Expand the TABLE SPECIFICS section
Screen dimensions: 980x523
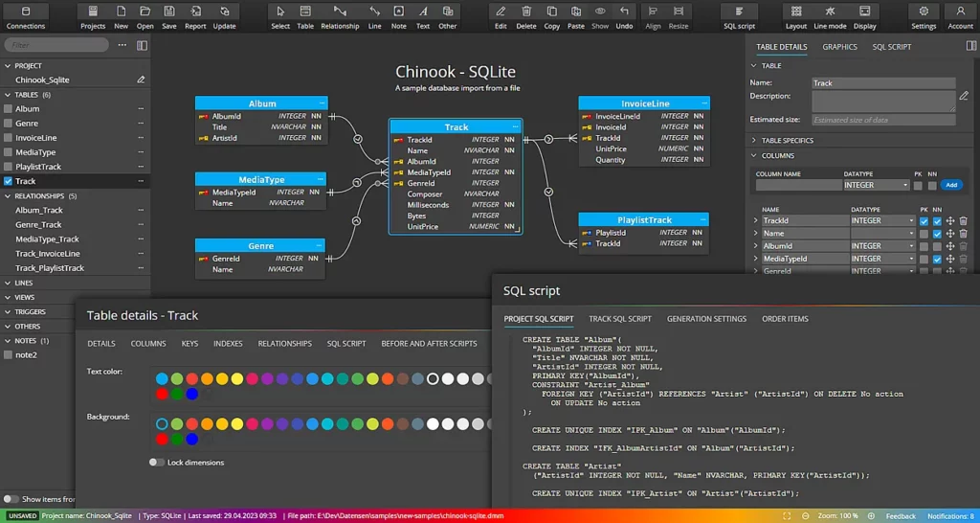pyautogui.click(x=754, y=140)
